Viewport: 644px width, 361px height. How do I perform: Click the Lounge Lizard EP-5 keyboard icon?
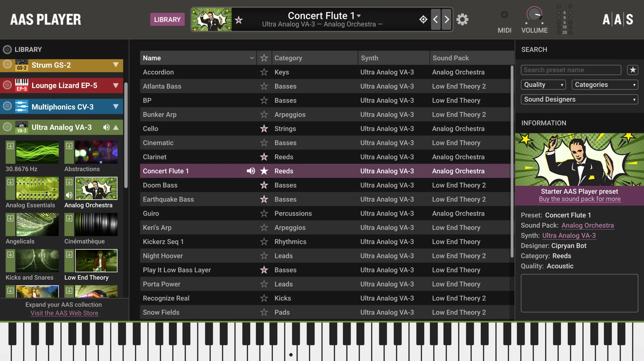pyautogui.click(x=22, y=85)
